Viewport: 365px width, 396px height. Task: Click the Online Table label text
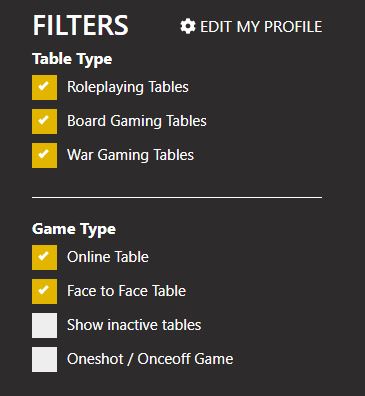(108, 257)
